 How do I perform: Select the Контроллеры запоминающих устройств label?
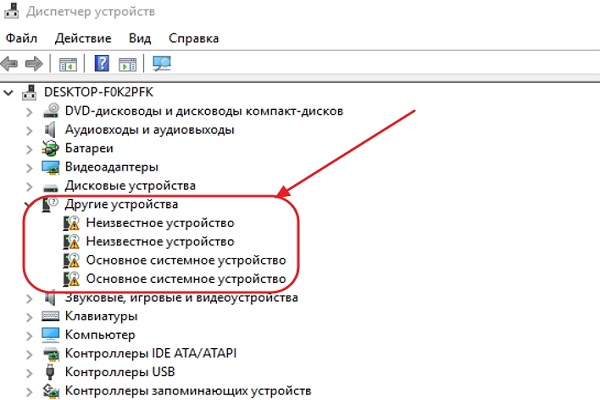[188, 391]
